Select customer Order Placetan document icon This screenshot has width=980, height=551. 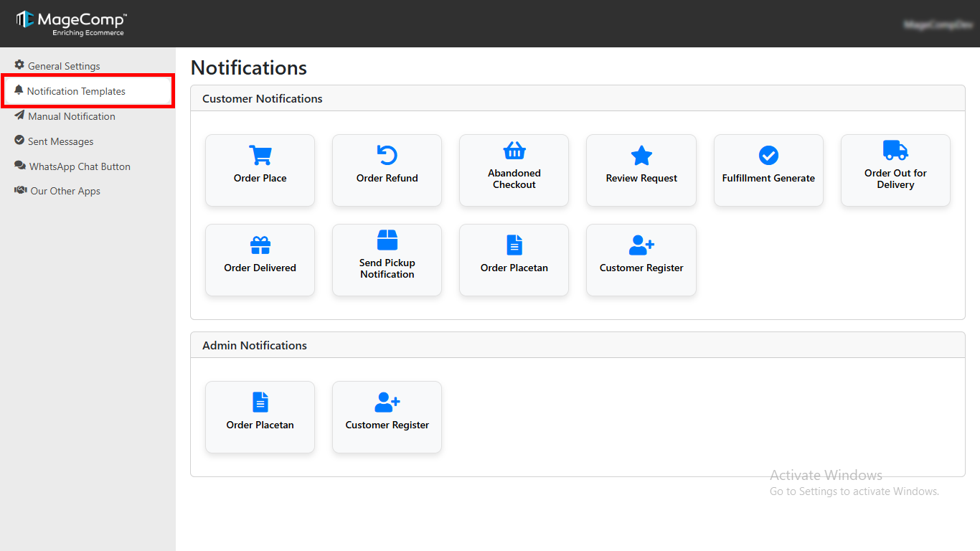click(514, 245)
